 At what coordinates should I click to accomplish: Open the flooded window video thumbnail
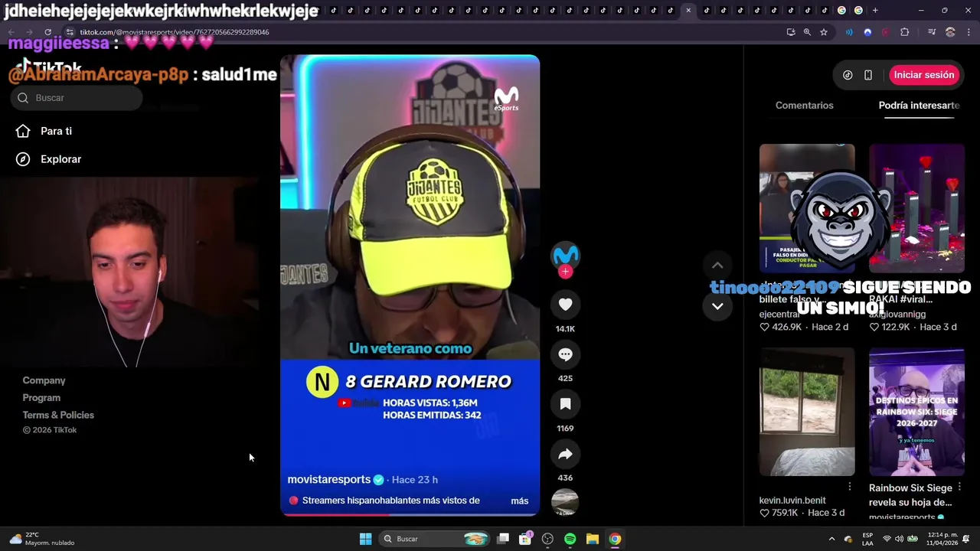807,412
